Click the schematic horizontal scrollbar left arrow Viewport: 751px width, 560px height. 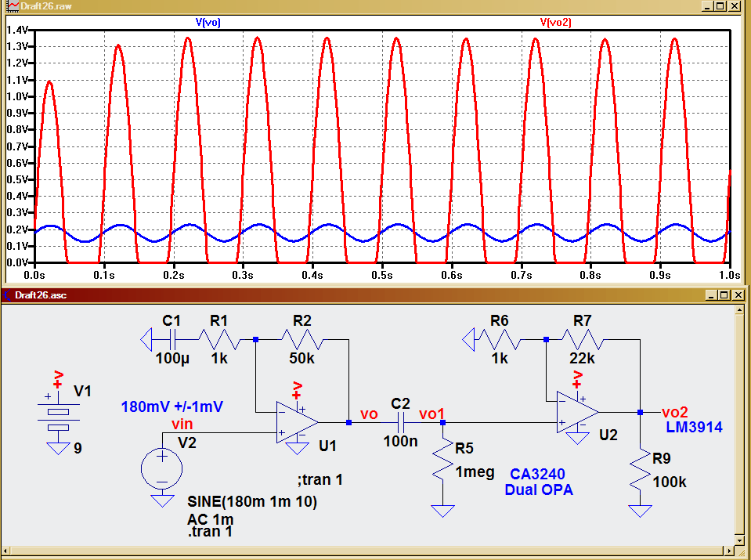6,552
